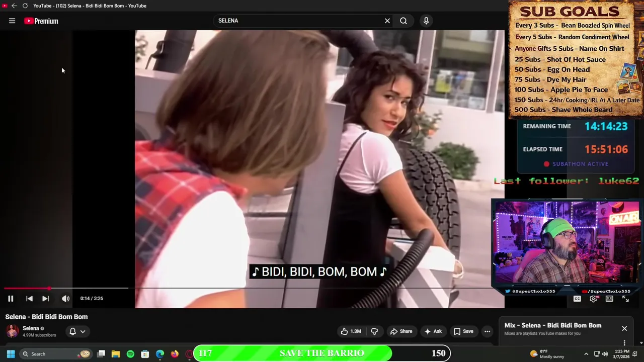The image size is (644, 362).
Task: Save the video to playlist
Action: [x=463, y=331]
